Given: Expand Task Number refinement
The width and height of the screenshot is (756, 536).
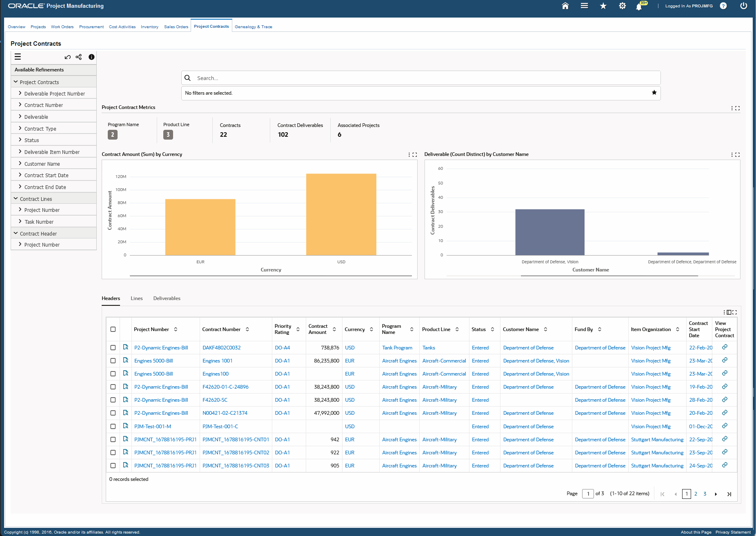Looking at the screenshot, I should click(x=20, y=221).
